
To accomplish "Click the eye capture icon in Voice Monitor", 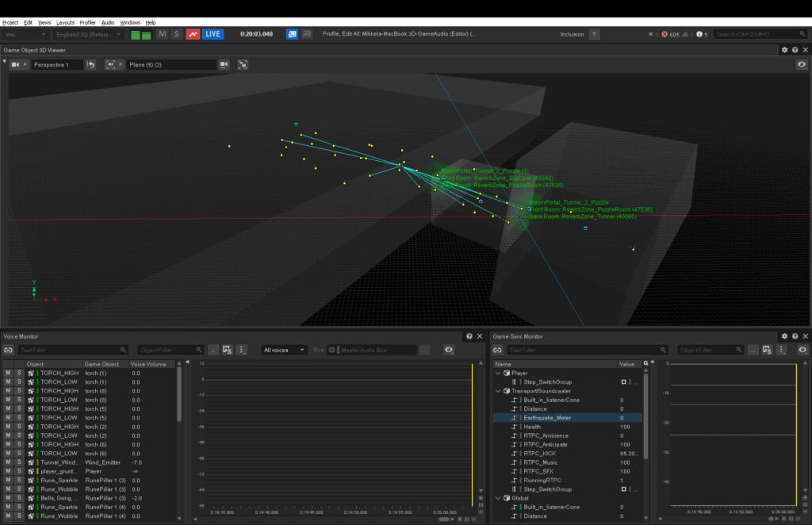I will pos(449,350).
